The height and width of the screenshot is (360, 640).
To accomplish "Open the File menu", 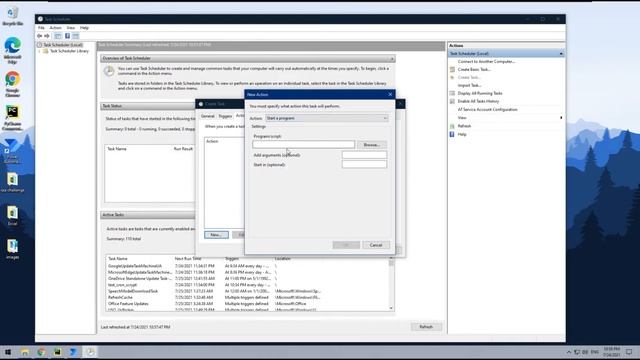I will click(x=41, y=28).
